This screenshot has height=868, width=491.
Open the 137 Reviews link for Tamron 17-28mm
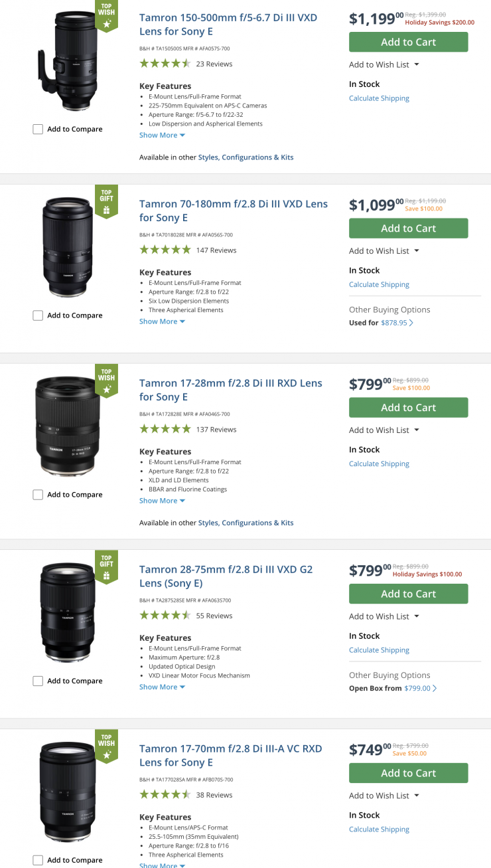(216, 430)
